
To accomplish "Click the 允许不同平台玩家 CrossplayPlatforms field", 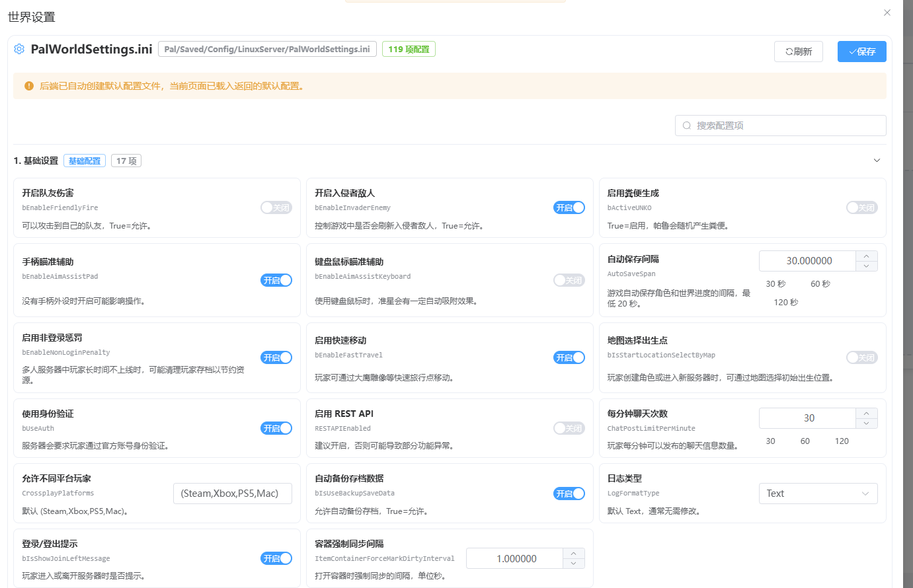I will click(233, 494).
